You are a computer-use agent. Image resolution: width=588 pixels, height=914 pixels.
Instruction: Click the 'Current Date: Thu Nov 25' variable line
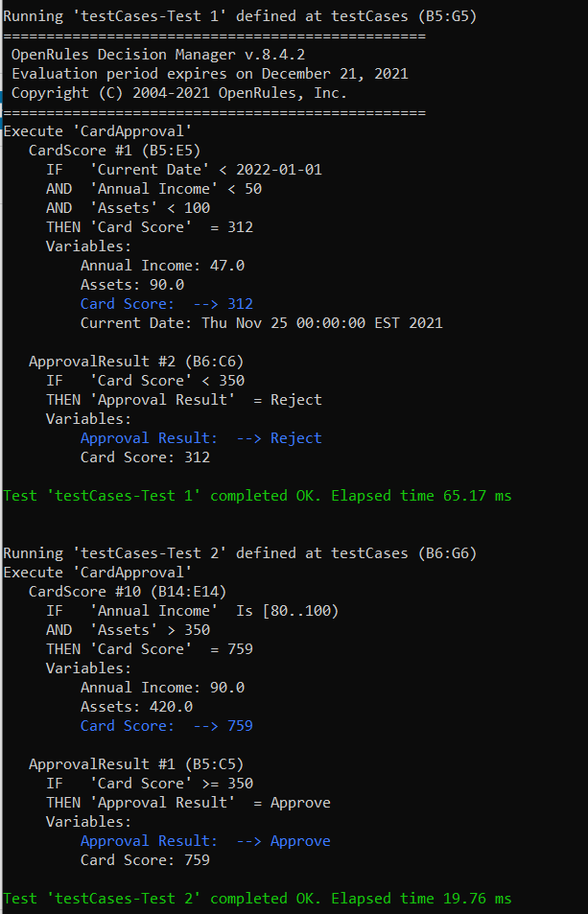[x=261, y=323]
